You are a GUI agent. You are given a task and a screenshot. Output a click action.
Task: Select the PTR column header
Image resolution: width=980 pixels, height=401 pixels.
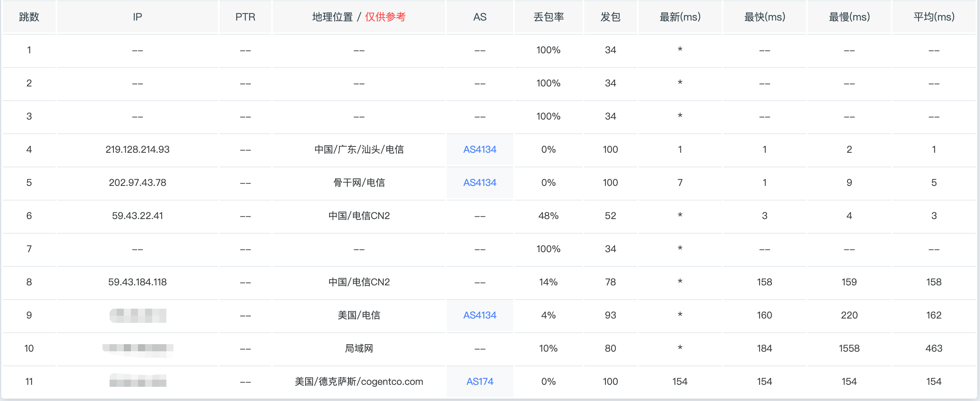coord(245,17)
